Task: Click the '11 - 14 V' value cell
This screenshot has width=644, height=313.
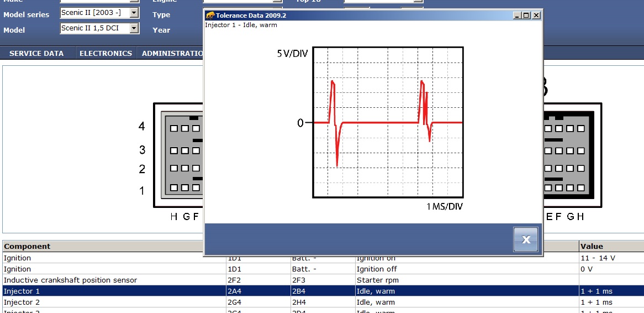Action: pos(611,258)
